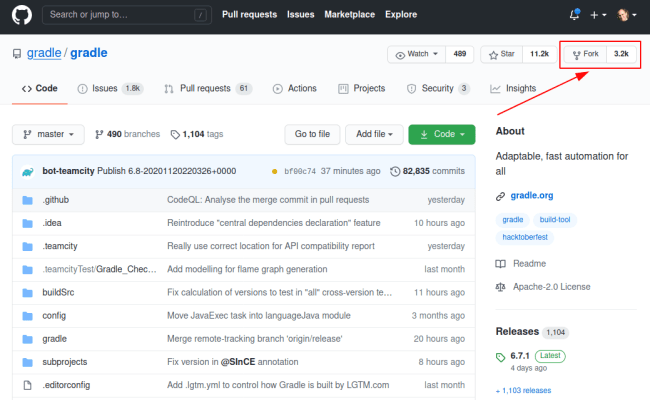The width and height of the screenshot is (650, 400).
Task: Open the Watch notifications dropdown
Action: [417, 54]
